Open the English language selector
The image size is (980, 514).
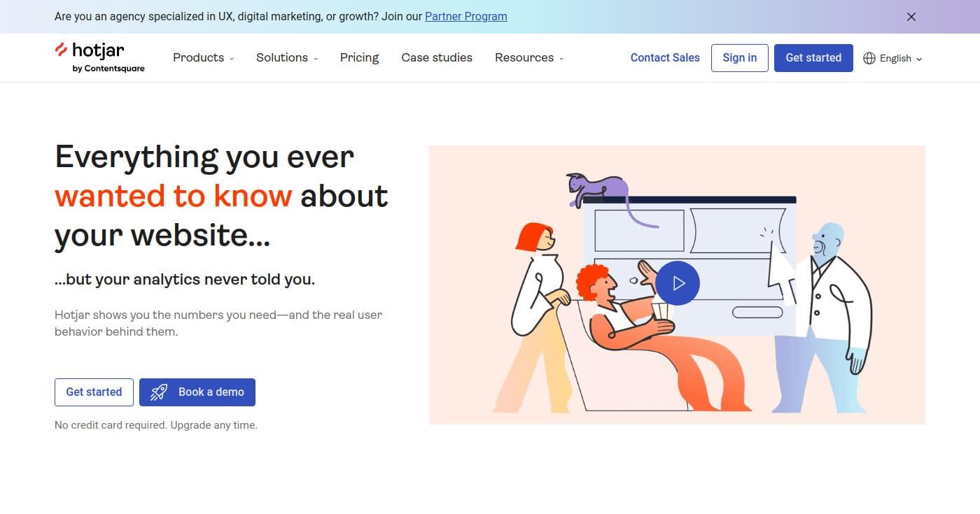(892, 58)
